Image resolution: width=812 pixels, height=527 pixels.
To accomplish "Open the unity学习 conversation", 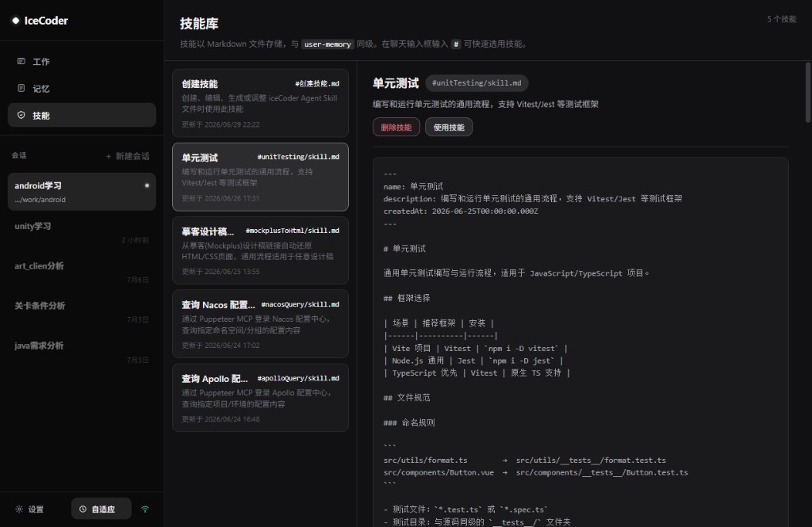I will [x=82, y=232].
